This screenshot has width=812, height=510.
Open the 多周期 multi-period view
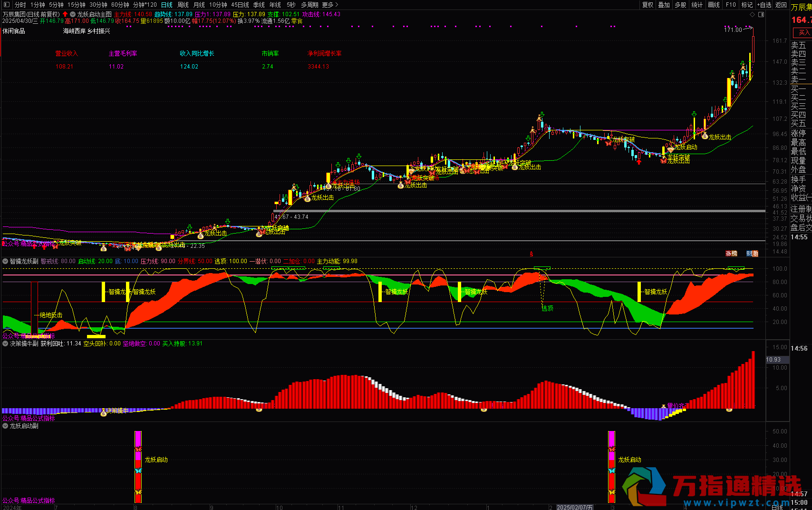[x=309, y=5]
